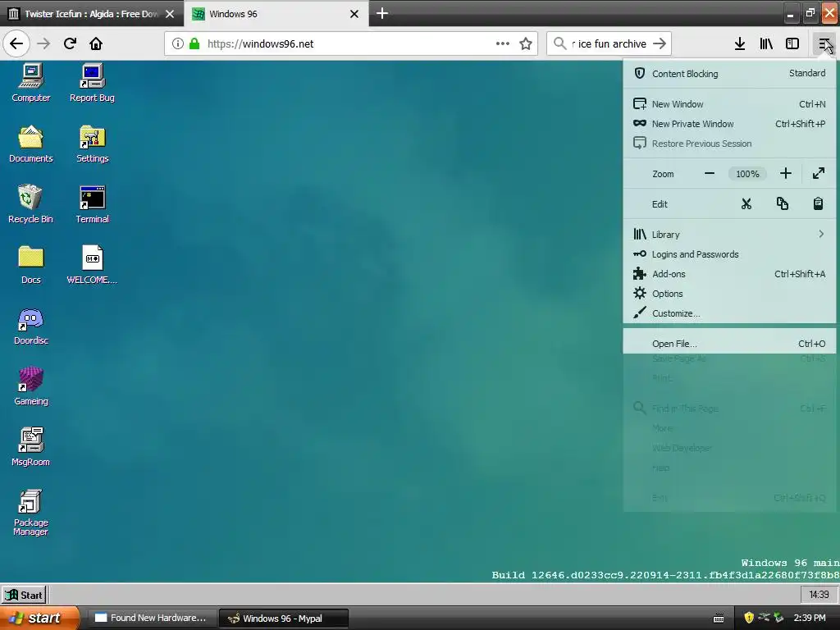The height and width of the screenshot is (630, 840).
Task: Reset zoom by clicking 100%
Action: tap(747, 174)
